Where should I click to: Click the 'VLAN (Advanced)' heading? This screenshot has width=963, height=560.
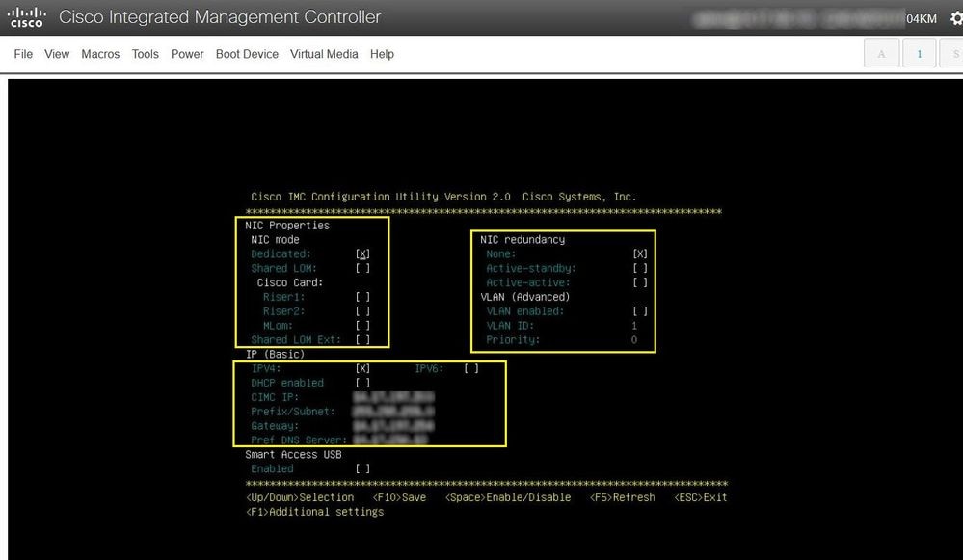[x=525, y=297]
